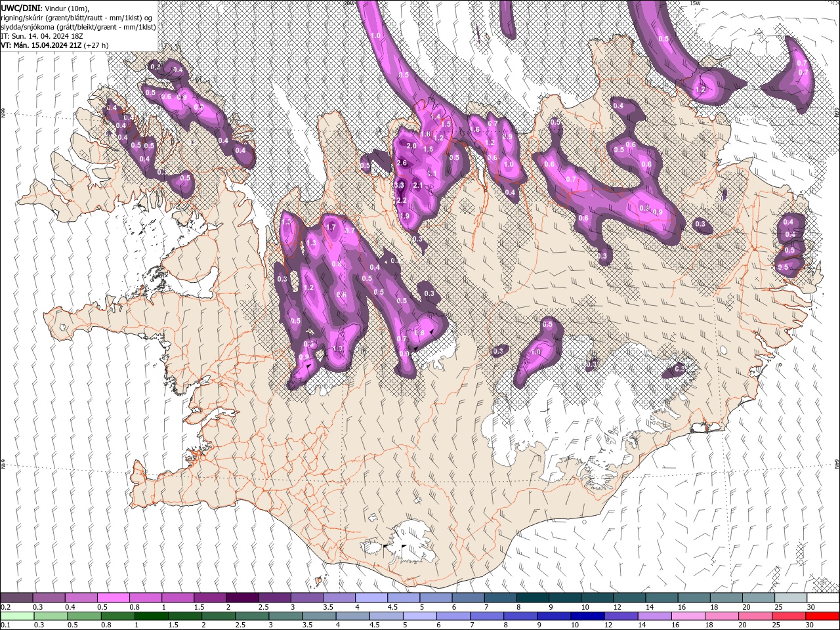Click the 1.4 precipitation value on map
Viewport: 840px width, 630px height.
click(436, 117)
